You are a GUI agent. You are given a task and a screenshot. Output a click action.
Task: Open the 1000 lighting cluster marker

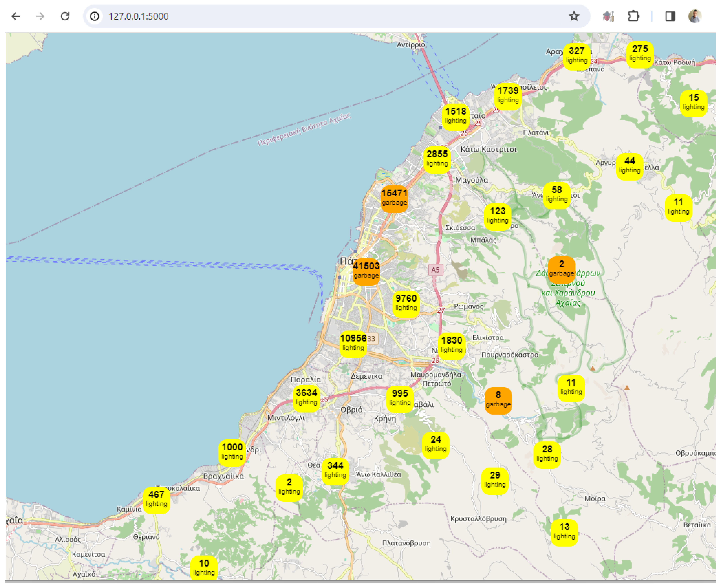click(x=232, y=452)
